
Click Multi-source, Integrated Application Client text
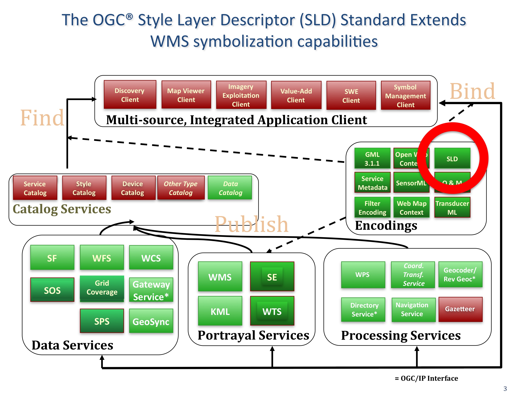pos(236,120)
